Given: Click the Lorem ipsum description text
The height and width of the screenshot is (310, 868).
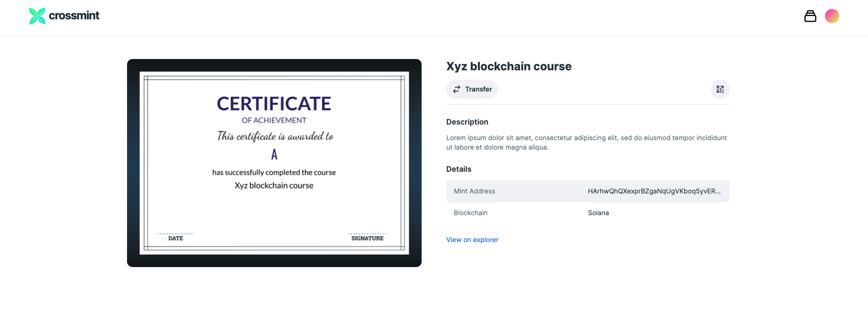Looking at the screenshot, I should pyautogui.click(x=587, y=142).
